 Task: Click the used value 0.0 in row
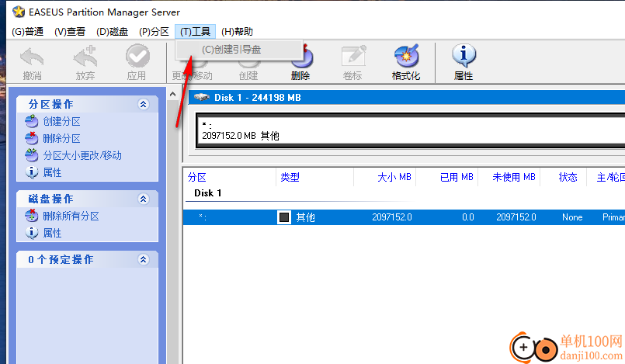468,217
